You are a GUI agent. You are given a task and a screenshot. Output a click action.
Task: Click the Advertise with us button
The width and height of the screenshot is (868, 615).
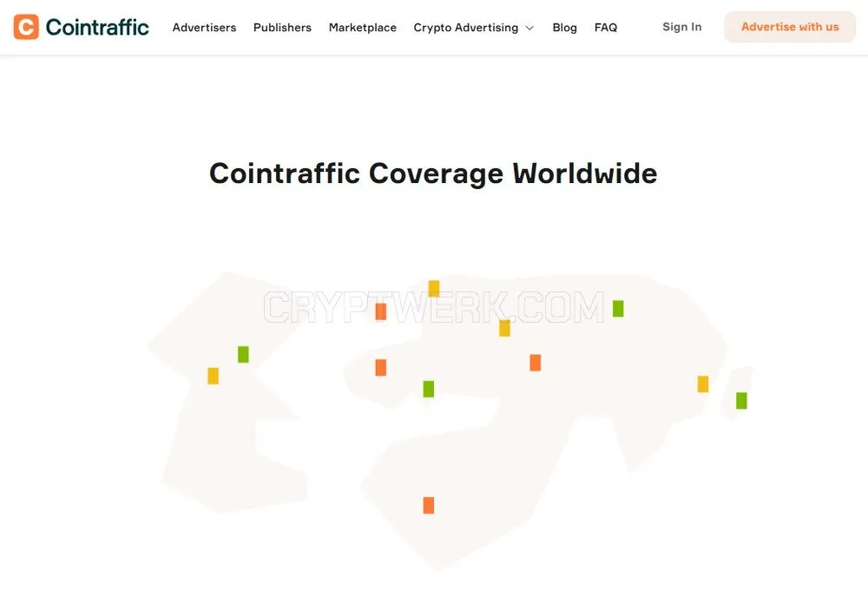[790, 27]
